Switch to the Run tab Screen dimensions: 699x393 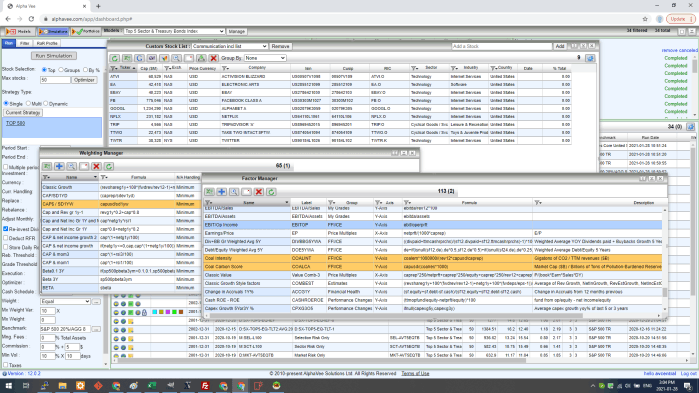tap(8, 43)
